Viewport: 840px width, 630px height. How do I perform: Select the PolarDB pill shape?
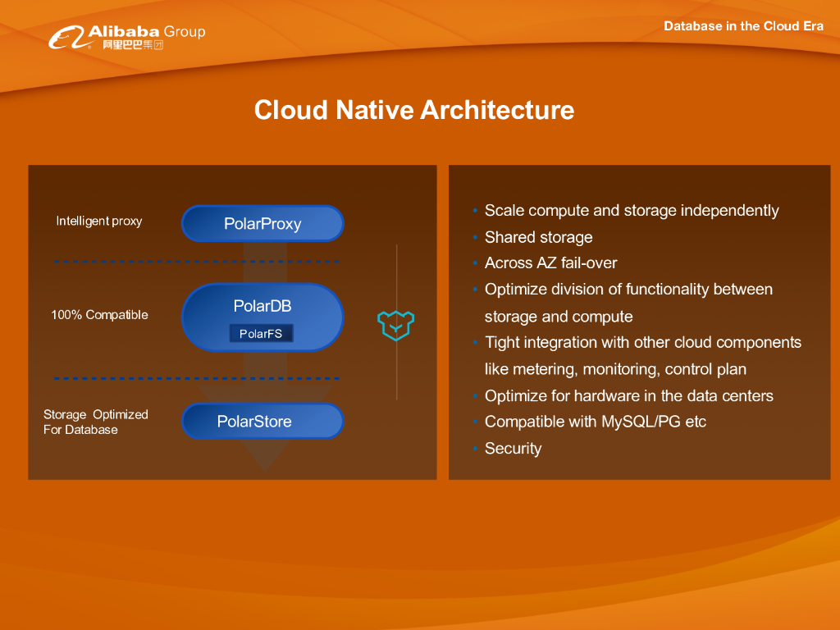[262, 306]
